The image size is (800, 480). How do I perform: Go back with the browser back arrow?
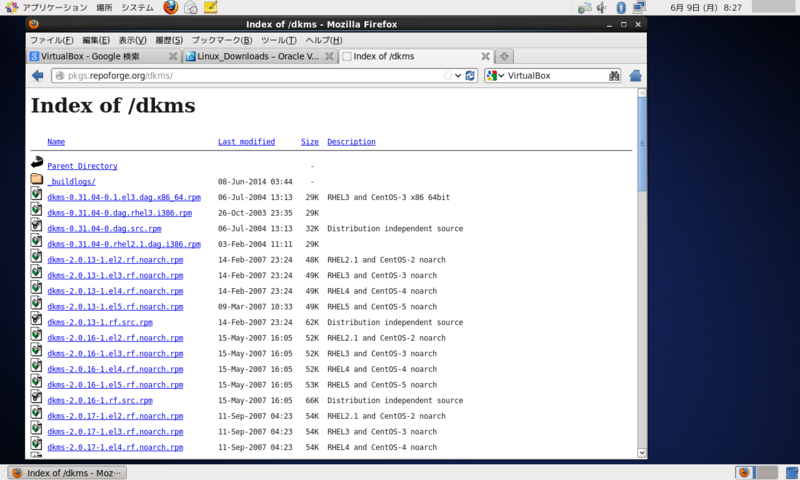(x=38, y=75)
